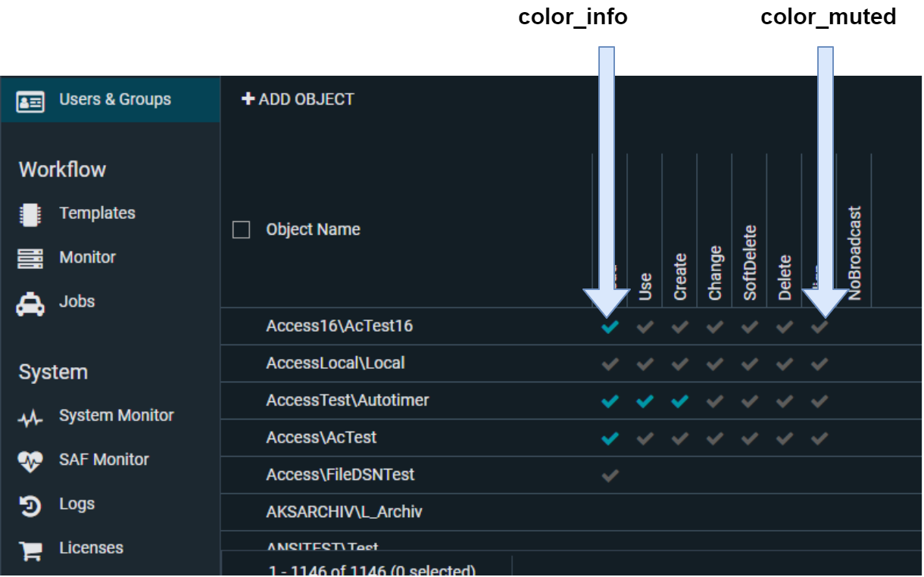924x577 pixels.
Task: Open the Templates menu item
Action: tap(97, 214)
